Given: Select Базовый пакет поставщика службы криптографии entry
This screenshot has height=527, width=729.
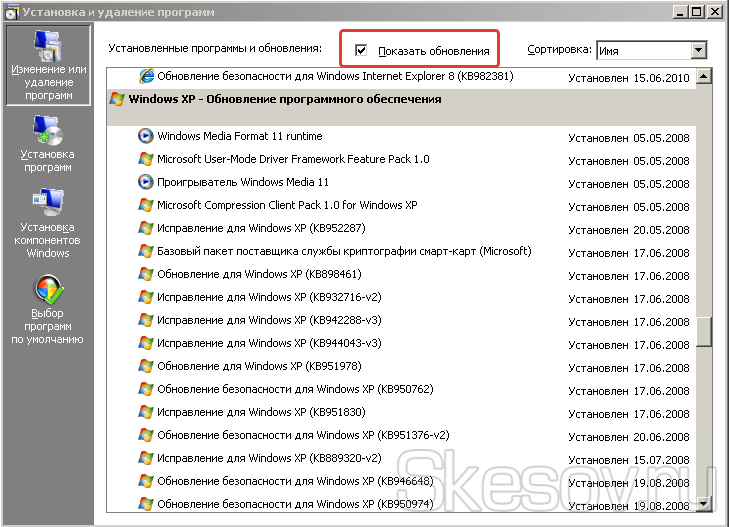Looking at the screenshot, I should tap(344, 251).
